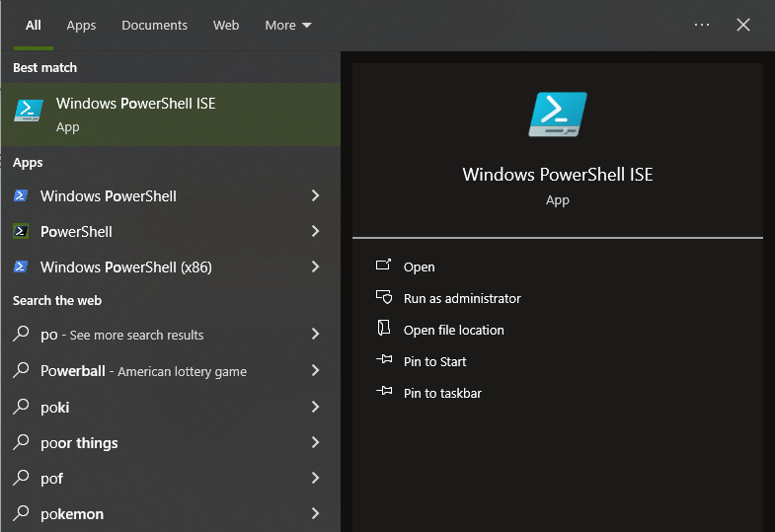Expand the Windows PowerShell (x86) chevron

coord(315,266)
